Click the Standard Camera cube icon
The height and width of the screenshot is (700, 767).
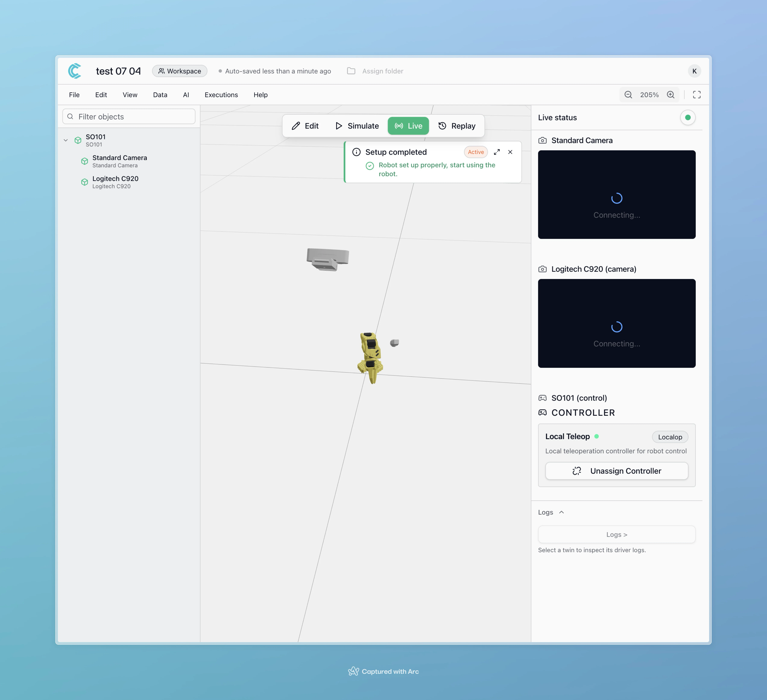point(84,161)
